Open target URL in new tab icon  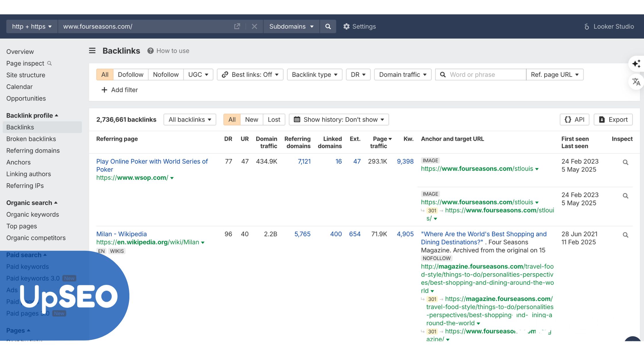tap(237, 26)
